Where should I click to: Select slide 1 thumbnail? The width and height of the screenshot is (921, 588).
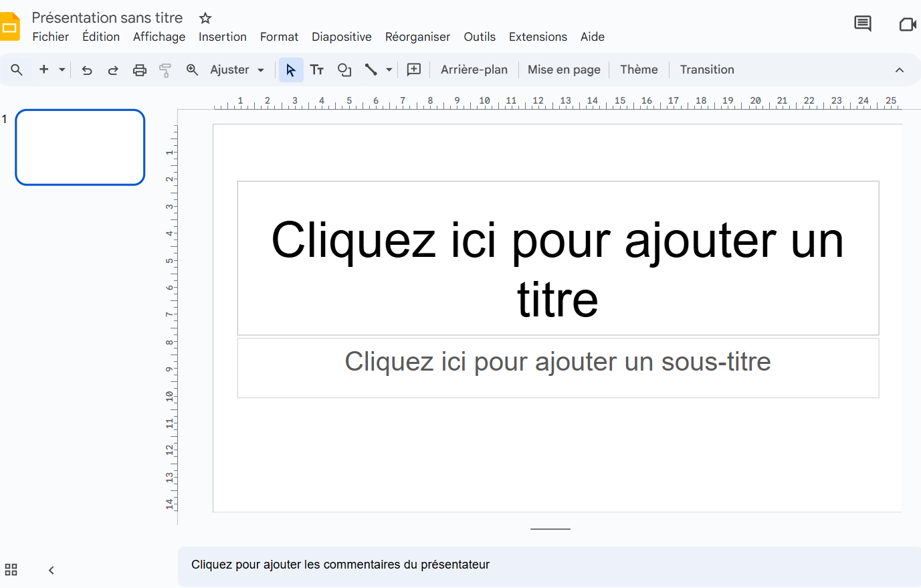(80, 147)
